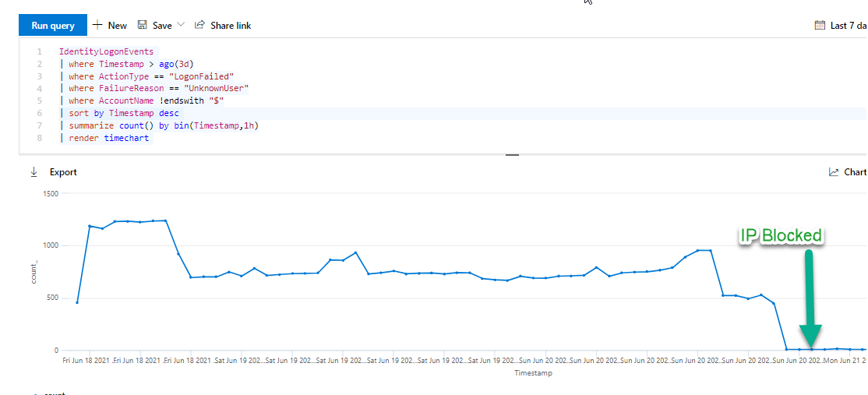
Task: Click line number 8 in the editor gutter
Action: (x=39, y=138)
